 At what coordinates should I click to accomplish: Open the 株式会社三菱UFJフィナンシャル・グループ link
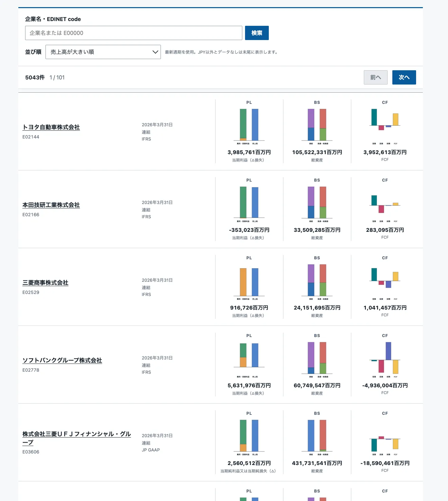click(x=77, y=438)
